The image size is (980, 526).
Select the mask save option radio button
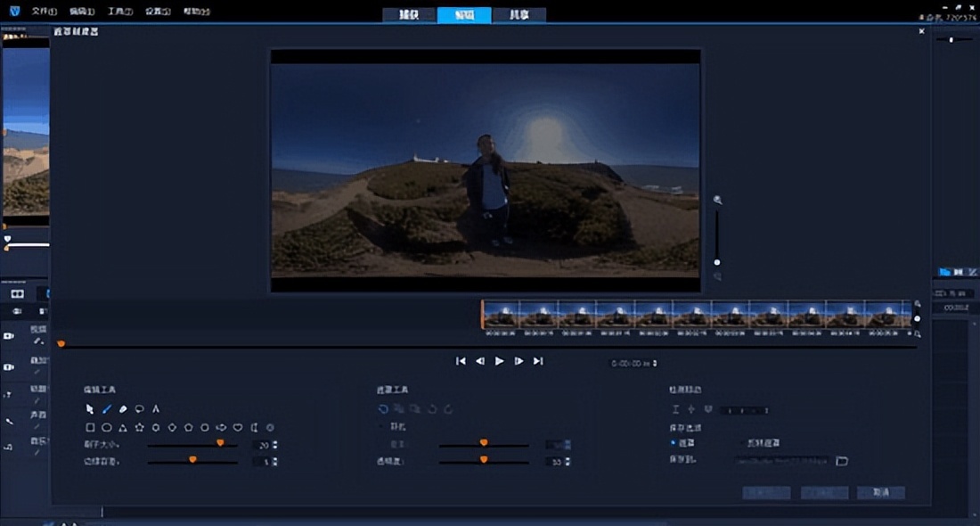tap(674, 443)
